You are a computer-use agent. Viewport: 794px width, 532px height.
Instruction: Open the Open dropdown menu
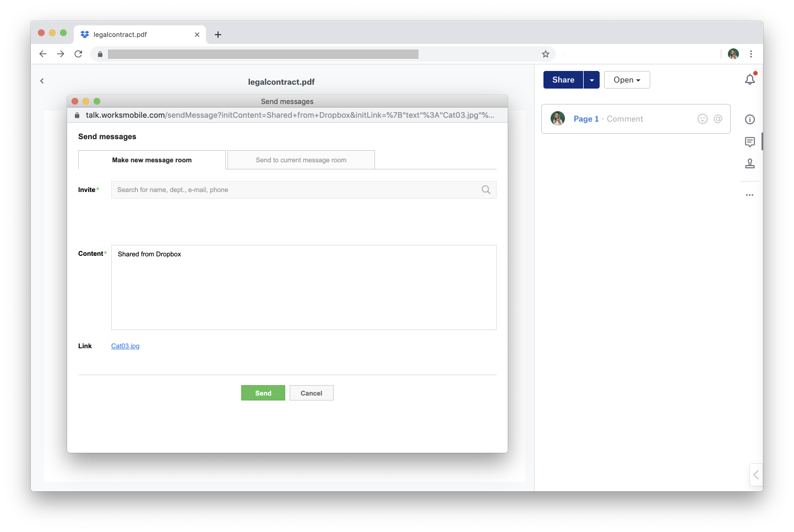click(627, 80)
